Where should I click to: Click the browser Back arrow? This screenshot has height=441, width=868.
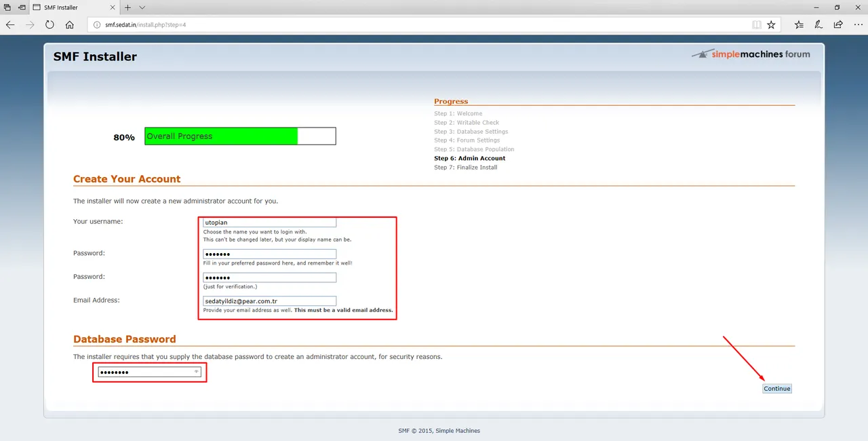[x=10, y=24]
